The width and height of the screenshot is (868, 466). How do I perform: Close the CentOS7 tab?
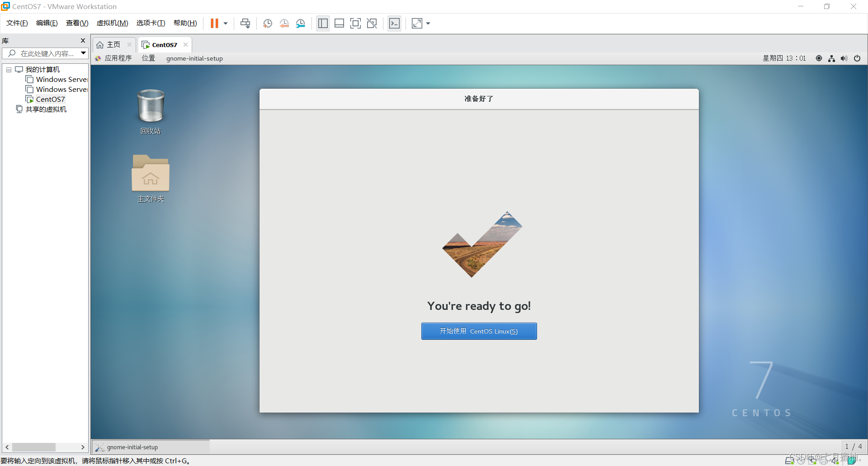tap(185, 45)
